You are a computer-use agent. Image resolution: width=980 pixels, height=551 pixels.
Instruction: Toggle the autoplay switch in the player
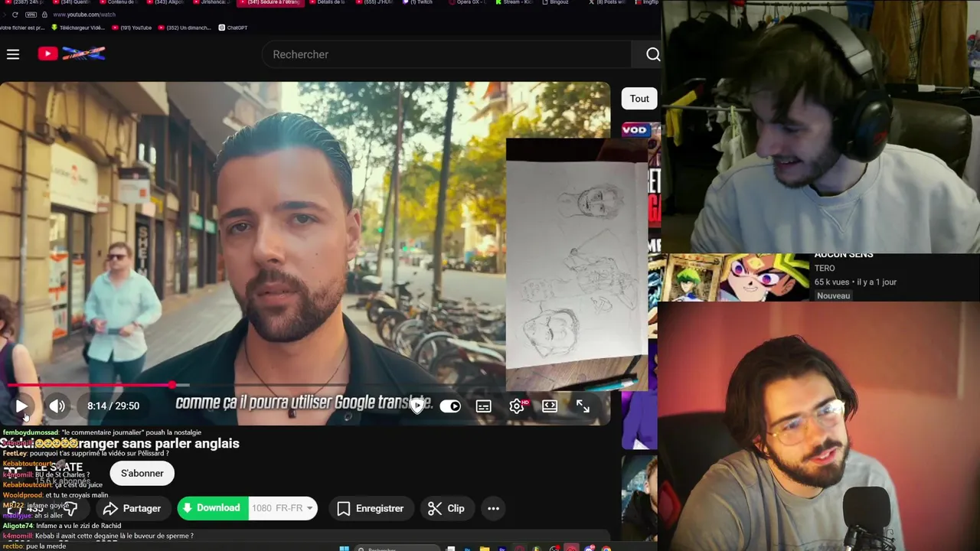point(450,406)
